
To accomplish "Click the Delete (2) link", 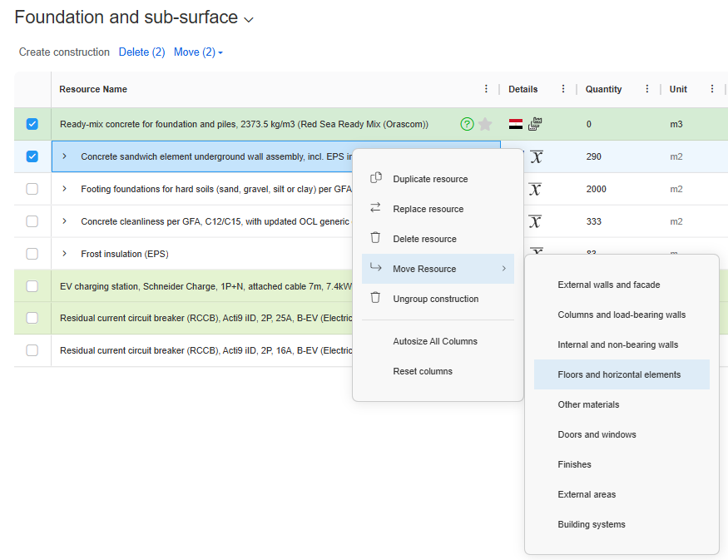I will tap(141, 52).
